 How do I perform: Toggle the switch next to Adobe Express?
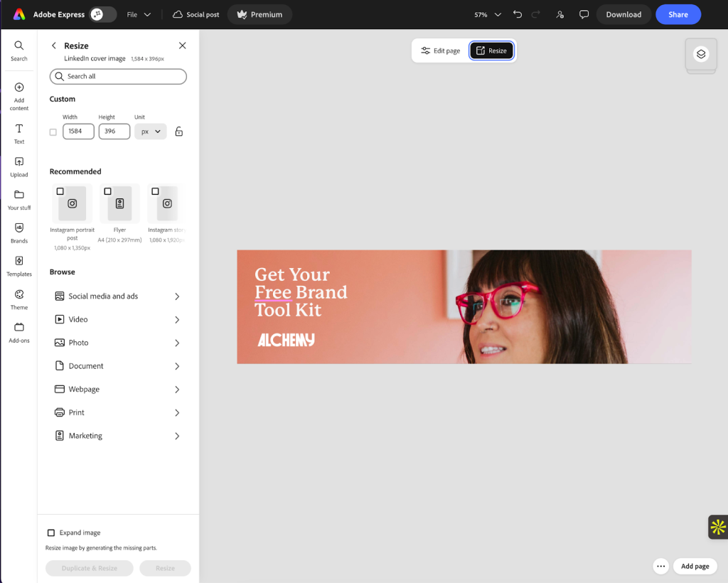point(102,14)
